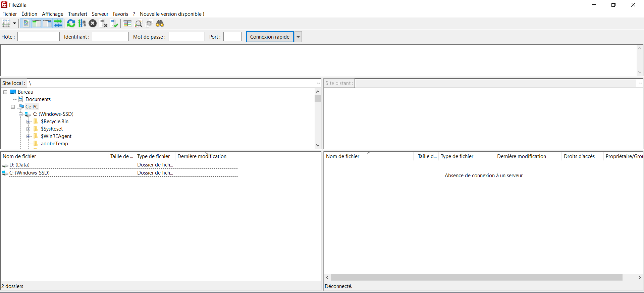Viewport: 644px width, 293px height.
Task: Select Documents in the local tree
Action: (x=38, y=99)
